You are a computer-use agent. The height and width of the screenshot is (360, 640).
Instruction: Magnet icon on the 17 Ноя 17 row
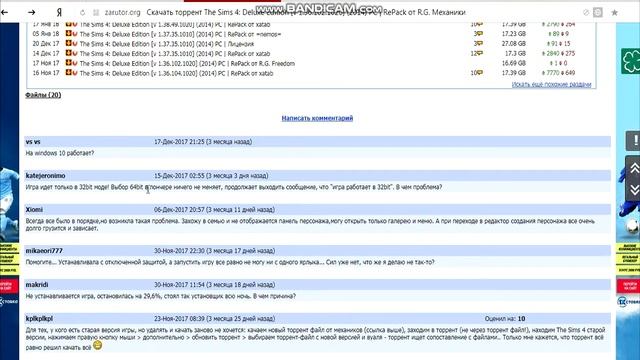point(75,63)
